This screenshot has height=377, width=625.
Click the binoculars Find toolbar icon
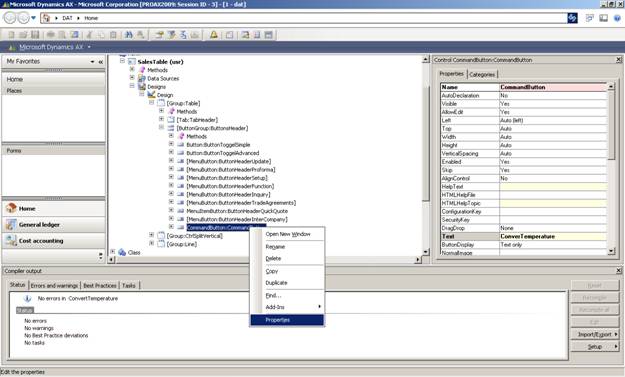pyautogui.click(x=128, y=35)
